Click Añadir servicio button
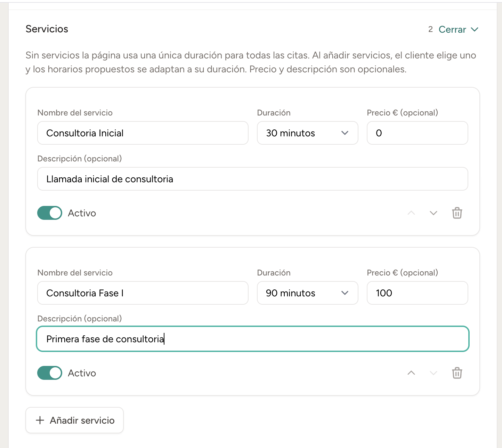 [x=75, y=420]
